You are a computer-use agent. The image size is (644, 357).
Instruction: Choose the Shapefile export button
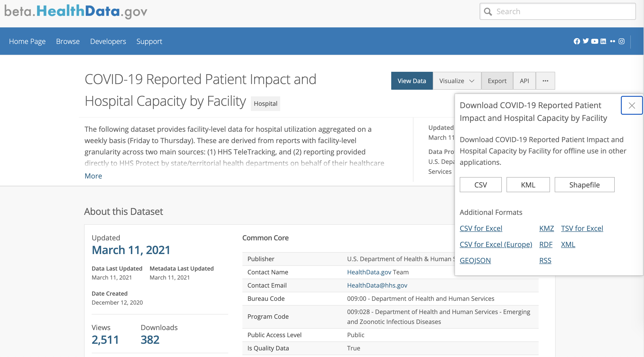(584, 185)
